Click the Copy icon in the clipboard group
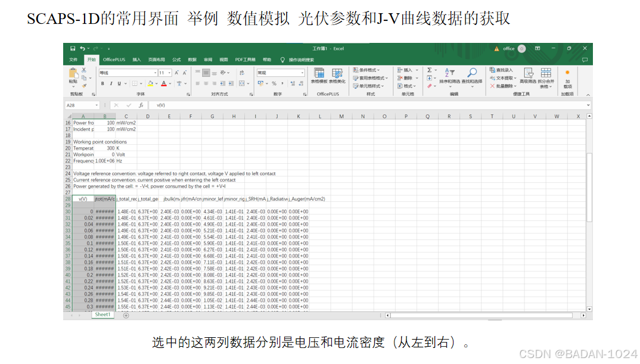The image size is (640, 364). click(84, 77)
